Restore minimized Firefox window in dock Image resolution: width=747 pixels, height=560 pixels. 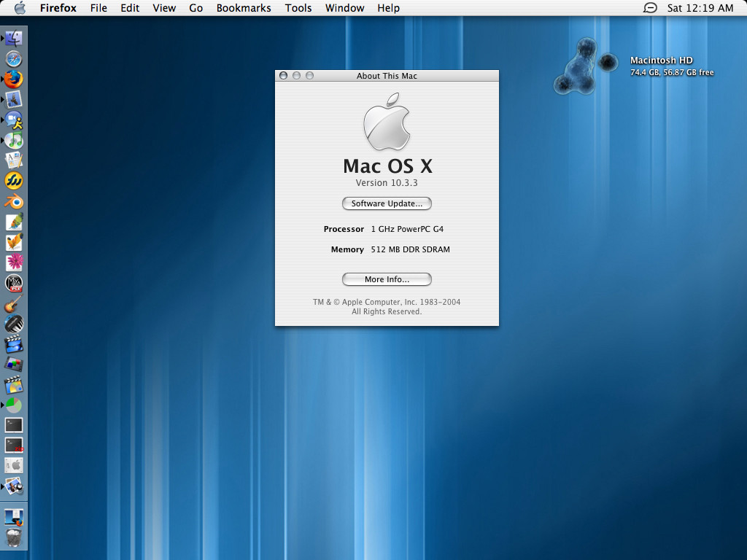pyautogui.click(x=14, y=517)
